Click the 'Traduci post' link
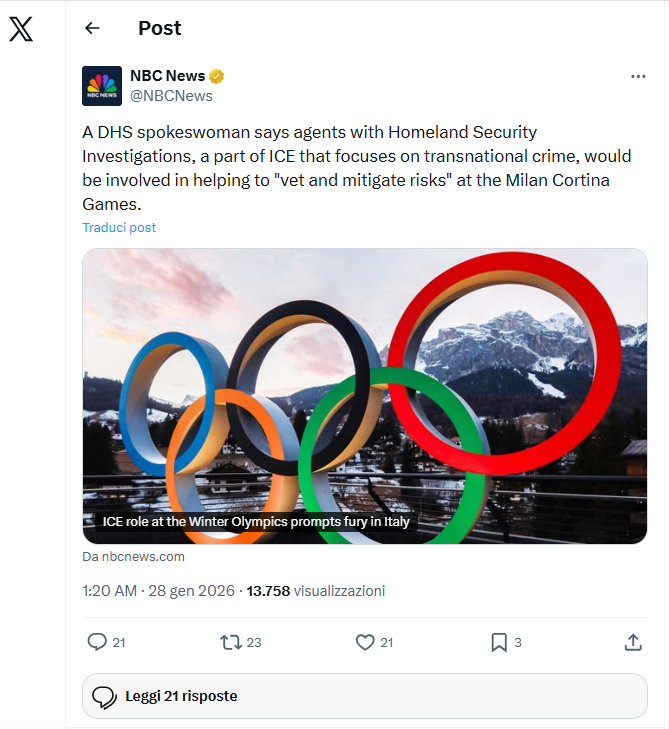 (x=119, y=227)
